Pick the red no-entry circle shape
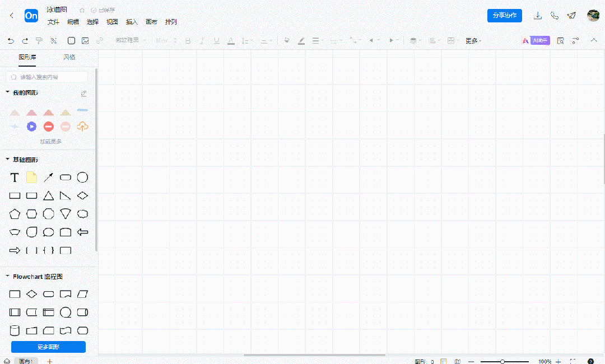605x364 pixels. click(x=49, y=127)
